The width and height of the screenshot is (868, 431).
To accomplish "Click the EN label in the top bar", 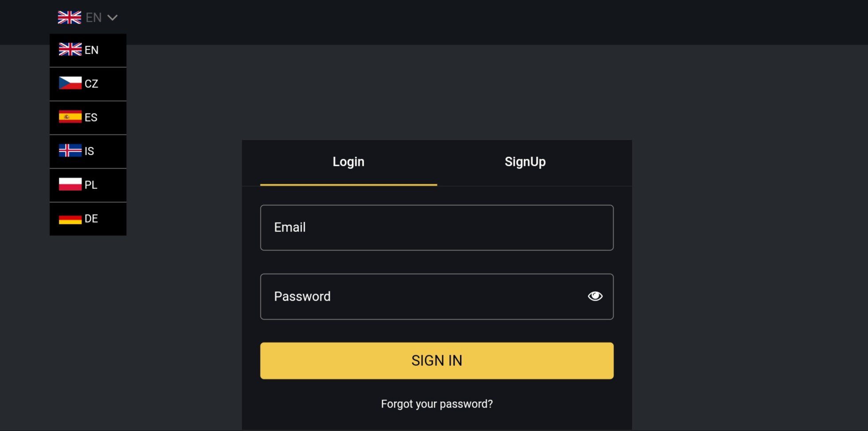I will (x=93, y=17).
